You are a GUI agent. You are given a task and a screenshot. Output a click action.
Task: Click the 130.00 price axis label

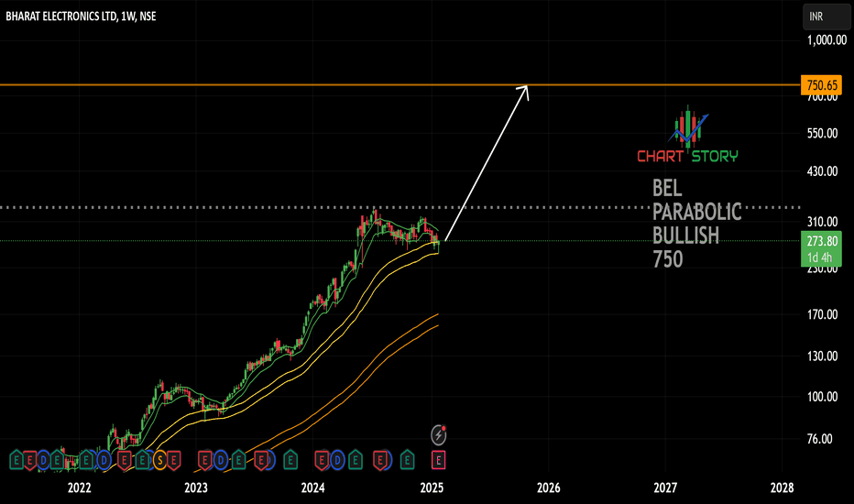pos(822,356)
